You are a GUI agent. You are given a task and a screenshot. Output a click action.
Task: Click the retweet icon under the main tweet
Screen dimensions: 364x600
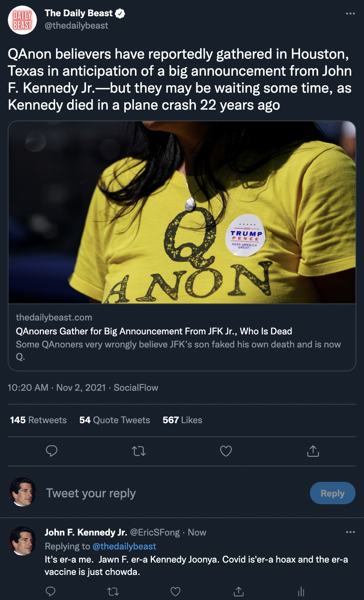tap(139, 451)
